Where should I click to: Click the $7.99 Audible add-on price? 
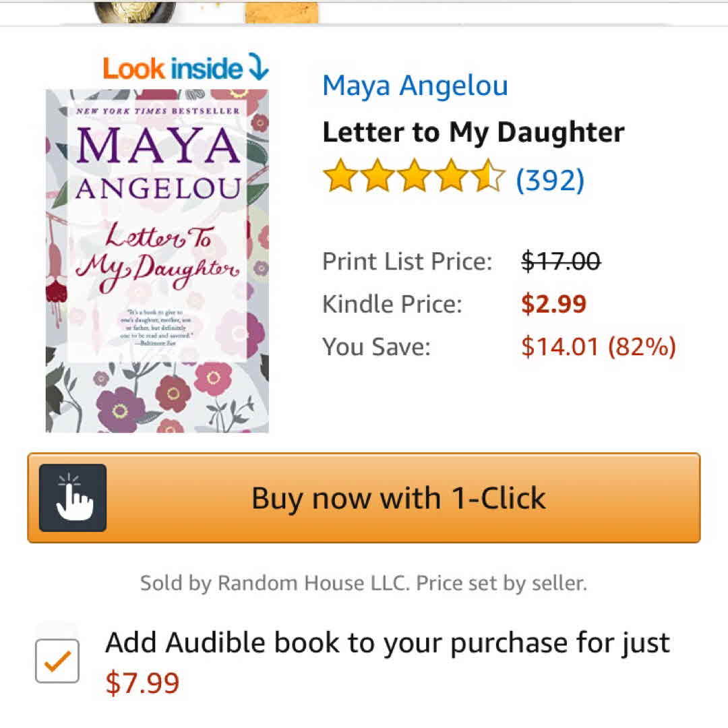point(143,683)
